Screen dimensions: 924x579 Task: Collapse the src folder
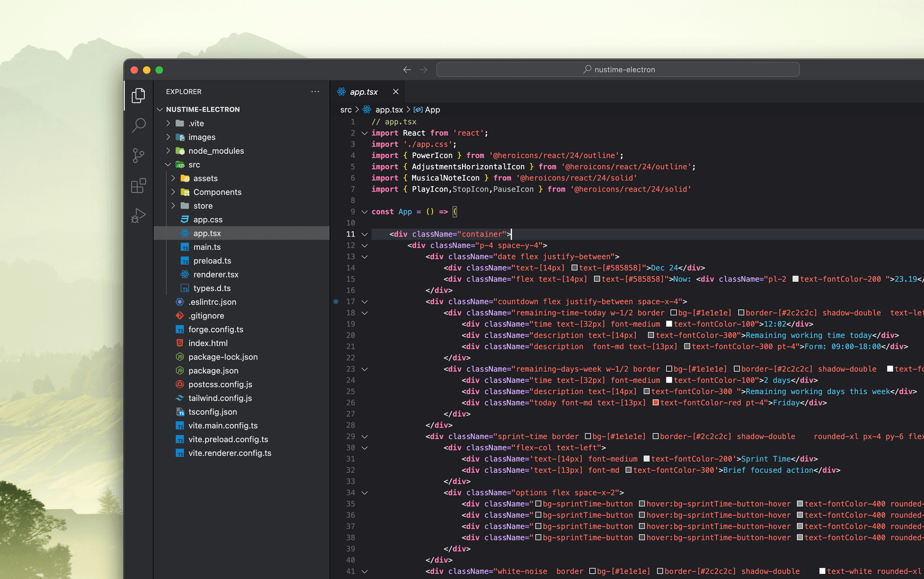point(168,165)
